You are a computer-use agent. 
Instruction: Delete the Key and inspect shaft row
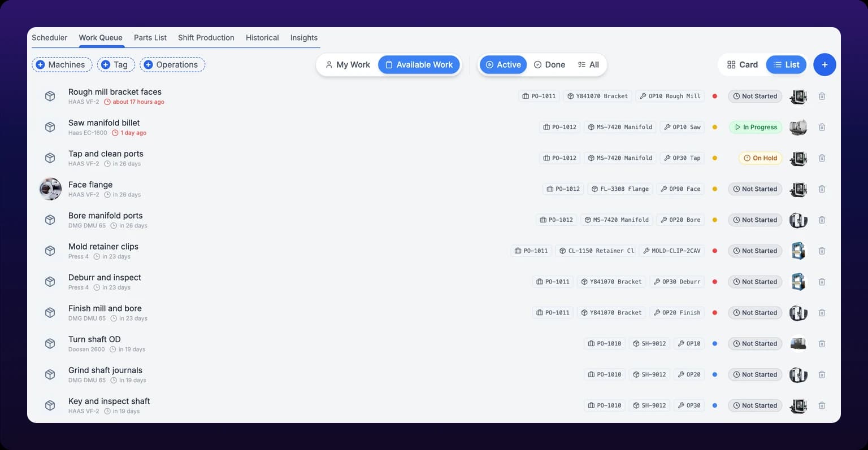click(822, 405)
